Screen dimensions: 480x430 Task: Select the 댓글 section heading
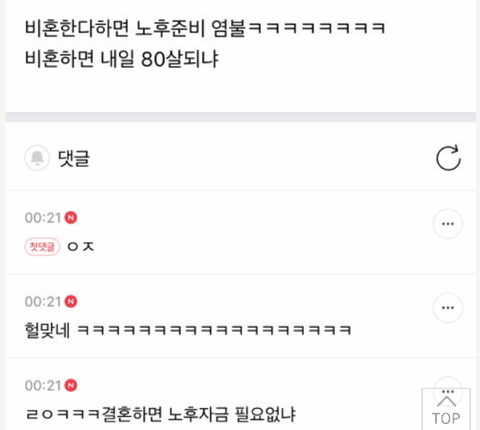[x=74, y=158]
